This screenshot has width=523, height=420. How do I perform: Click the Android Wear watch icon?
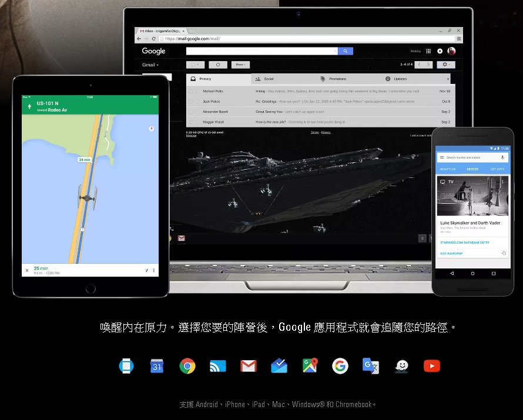[126, 366]
